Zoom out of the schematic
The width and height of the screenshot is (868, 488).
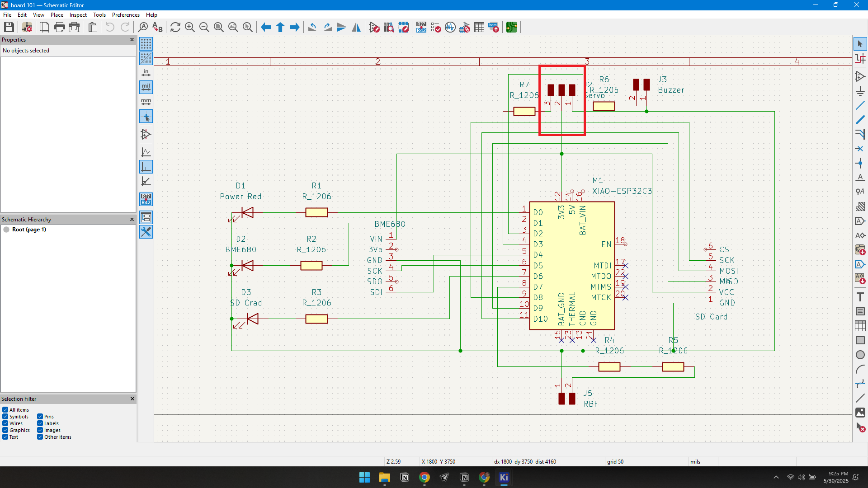[x=204, y=28]
